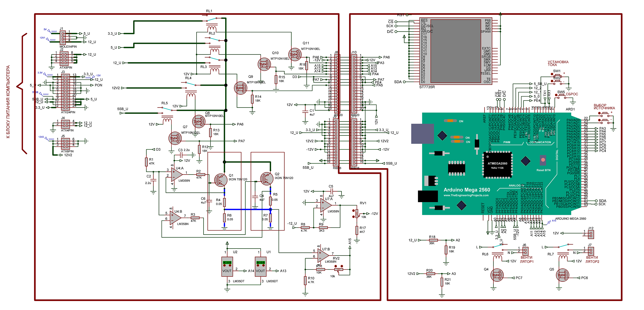Viewport: 644px width, 310px height.
Task: Select the J3 ATX24PIN connector
Action: point(65,92)
